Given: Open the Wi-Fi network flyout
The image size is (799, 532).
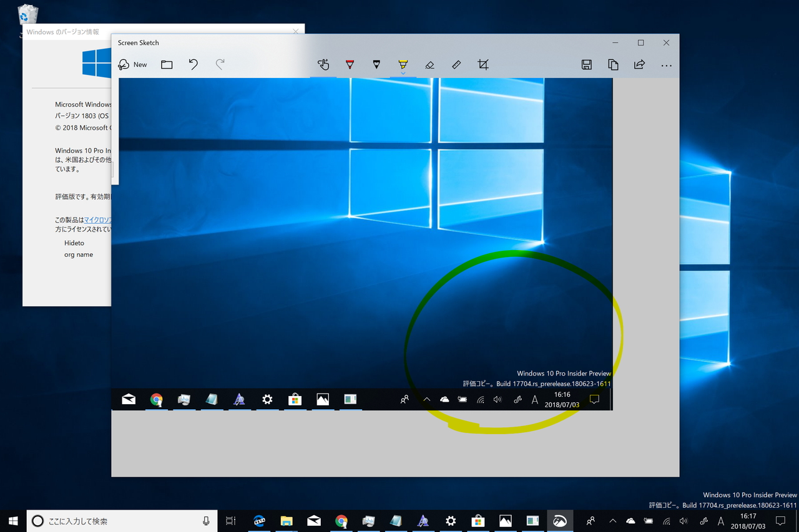Looking at the screenshot, I should click(x=667, y=521).
